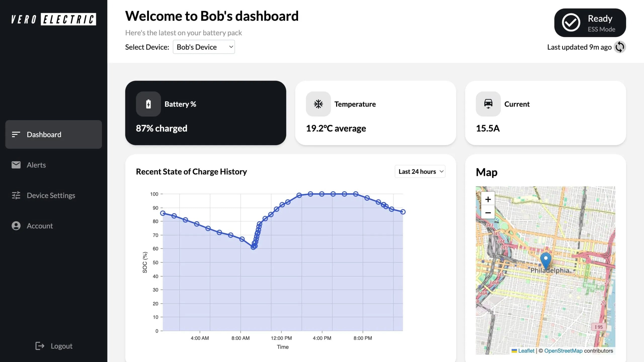Image resolution: width=644 pixels, height=362 pixels.
Task: Click the Dashboard sidebar icon
Action: (x=15, y=134)
